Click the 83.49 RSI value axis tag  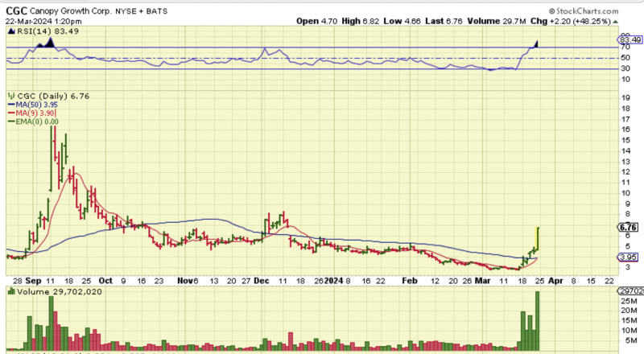point(629,39)
